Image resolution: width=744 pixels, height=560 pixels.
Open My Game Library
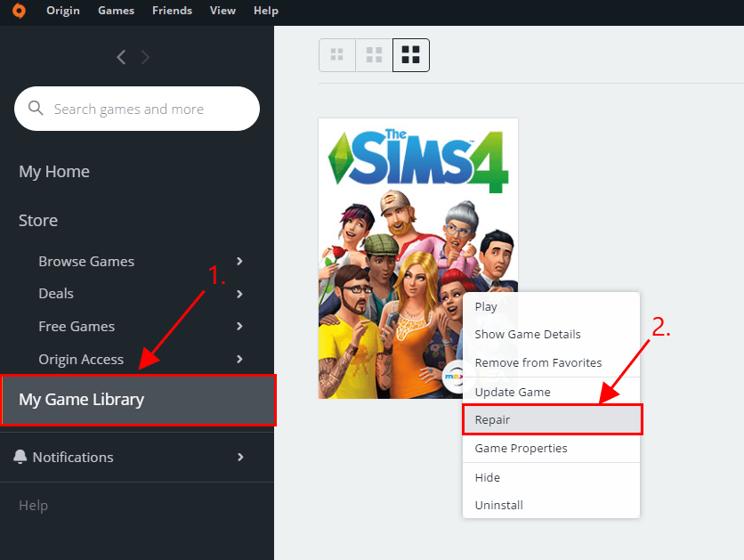(x=138, y=400)
